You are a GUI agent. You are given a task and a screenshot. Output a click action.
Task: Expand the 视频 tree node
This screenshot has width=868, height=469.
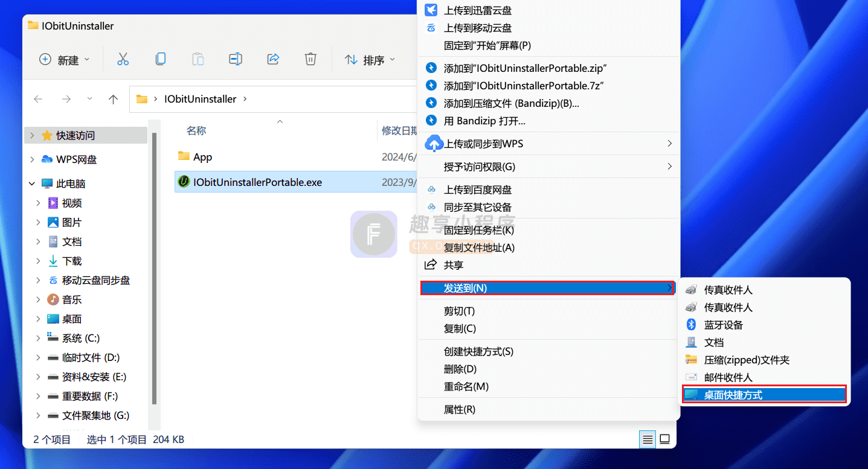pos(38,203)
